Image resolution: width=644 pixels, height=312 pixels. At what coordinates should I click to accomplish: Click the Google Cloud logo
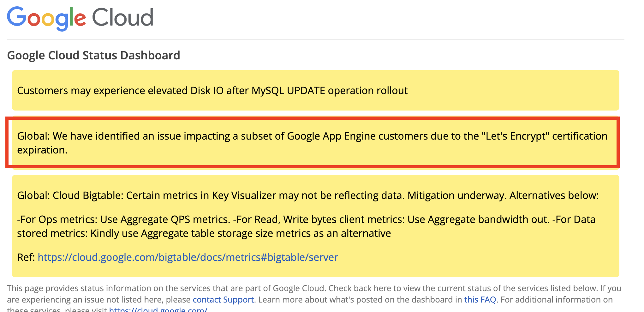pos(80,18)
